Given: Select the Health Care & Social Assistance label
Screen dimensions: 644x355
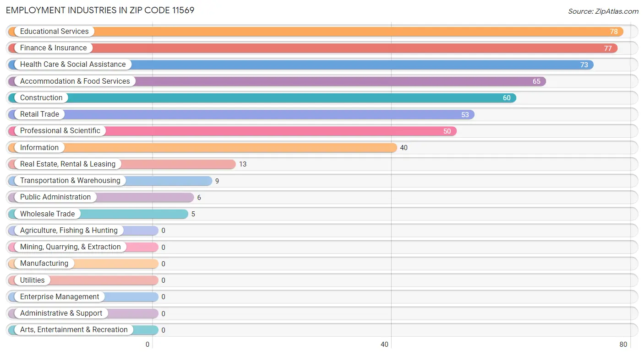Looking at the screenshot, I should pos(73,65).
